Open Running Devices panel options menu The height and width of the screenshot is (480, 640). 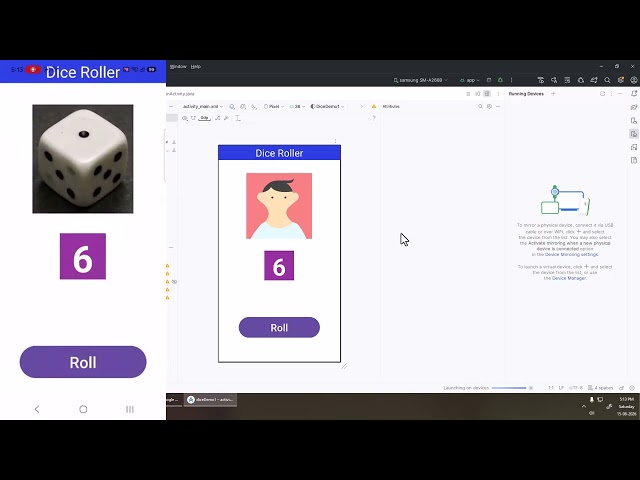611,94
